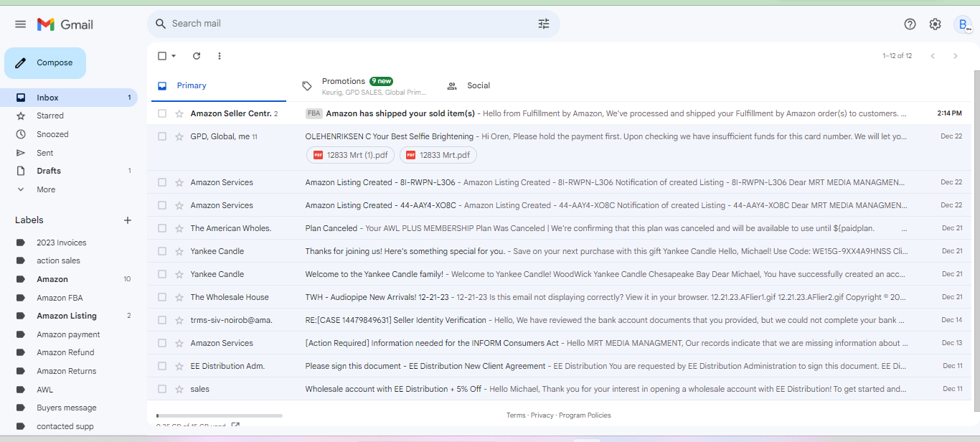Star the The American Wholes. email
The width and height of the screenshot is (980, 442).
pyautogui.click(x=179, y=228)
